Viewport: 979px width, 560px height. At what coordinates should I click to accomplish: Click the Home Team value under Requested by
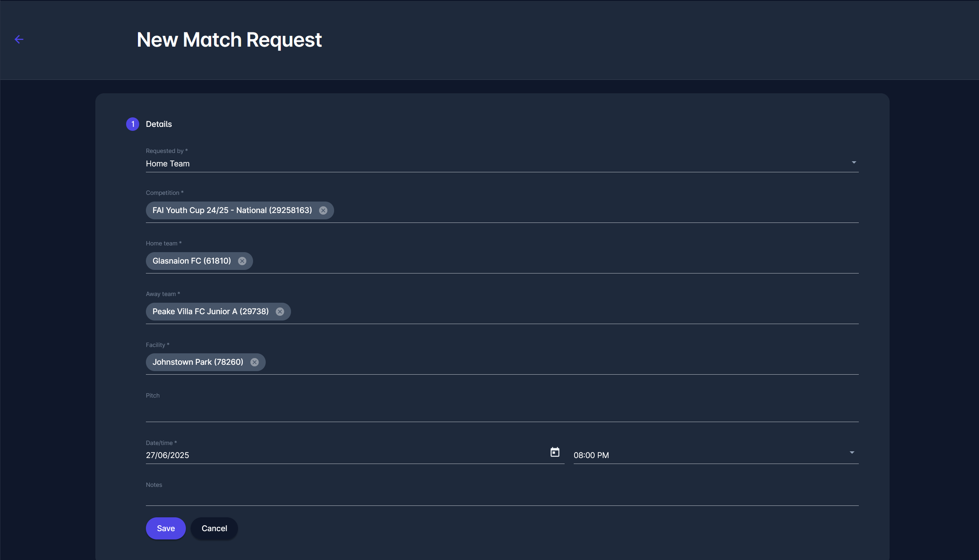pyautogui.click(x=168, y=163)
